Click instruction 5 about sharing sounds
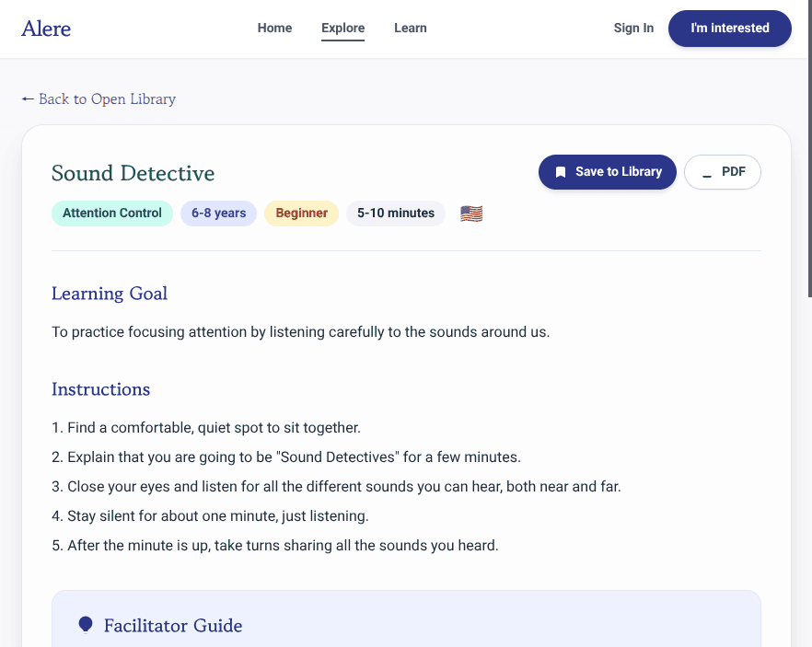Screen dimensions: 812x647 click(x=275, y=546)
